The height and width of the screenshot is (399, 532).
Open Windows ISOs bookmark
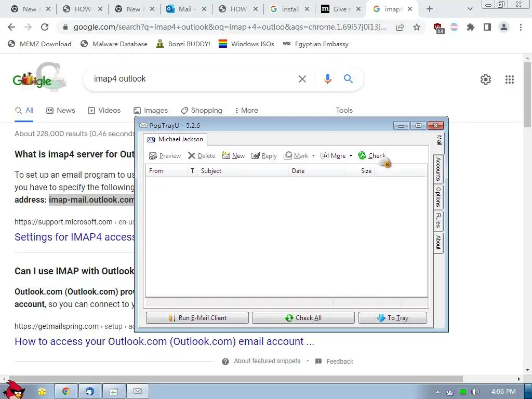246,44
